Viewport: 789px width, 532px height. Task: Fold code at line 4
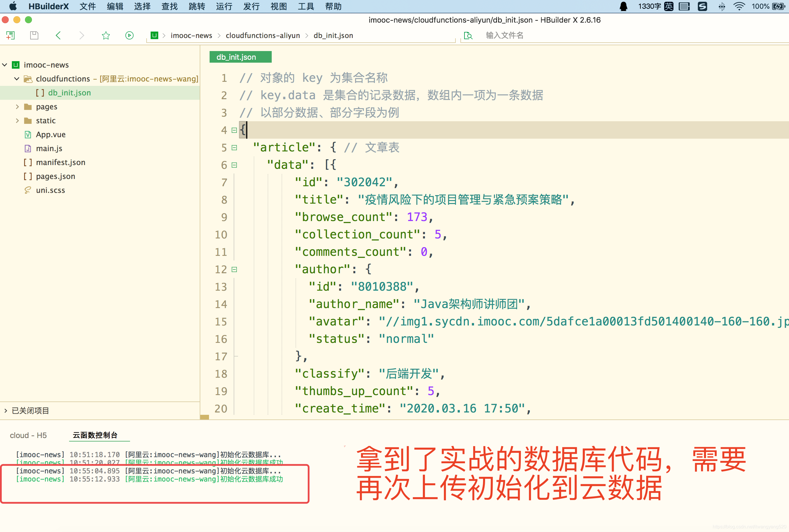point(234,130)
